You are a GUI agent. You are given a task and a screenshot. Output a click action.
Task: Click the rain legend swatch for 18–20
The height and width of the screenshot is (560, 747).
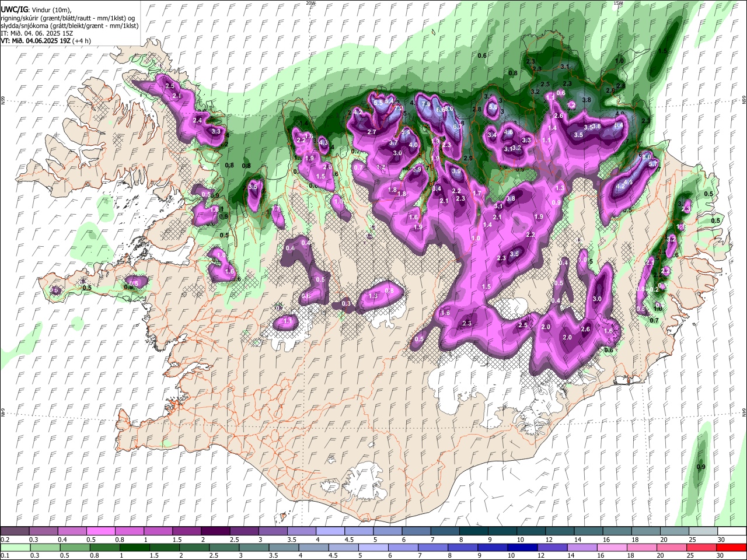[641, 547]
